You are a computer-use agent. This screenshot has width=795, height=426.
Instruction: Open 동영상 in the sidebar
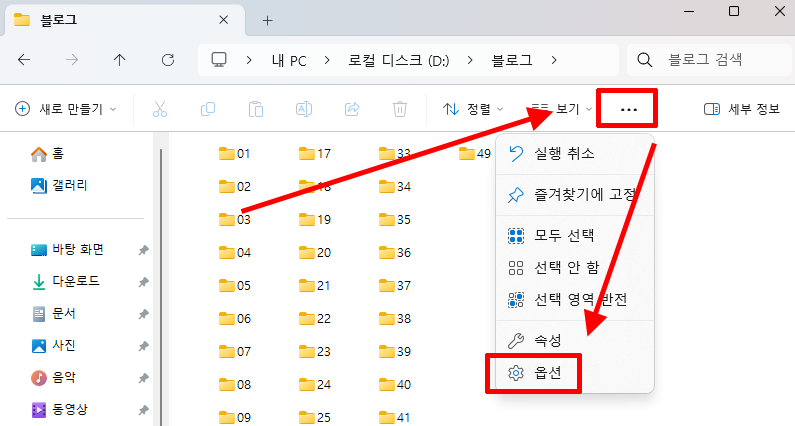click(59, 409)
